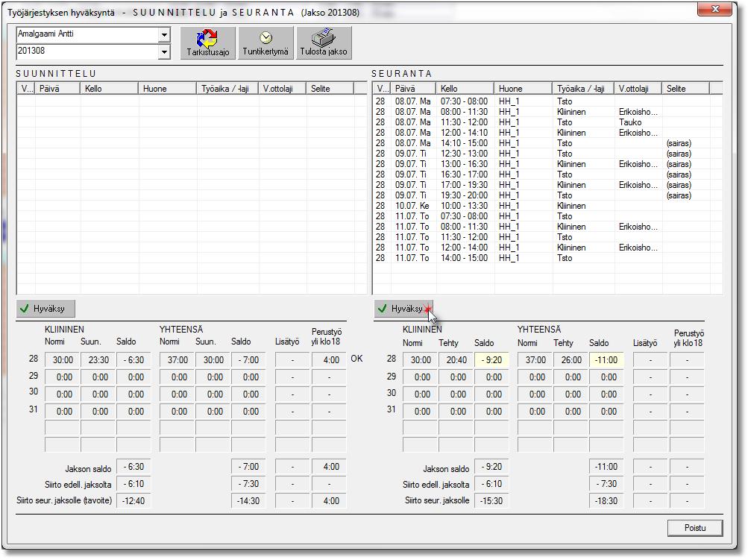This screenshot has width=748, height=560.
Task: Click the Kello column header in Suunnittelu
Action: click(109, 88)
